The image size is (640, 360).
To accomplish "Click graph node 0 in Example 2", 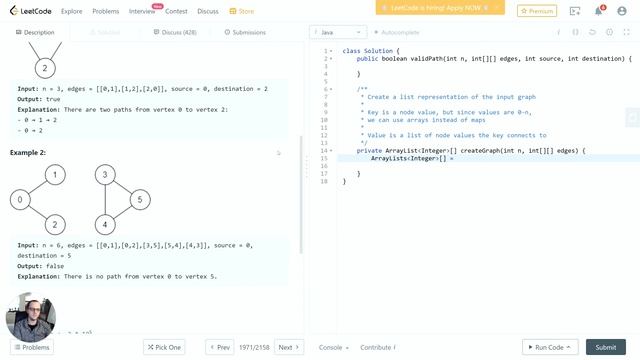I will tap(20, 200).
